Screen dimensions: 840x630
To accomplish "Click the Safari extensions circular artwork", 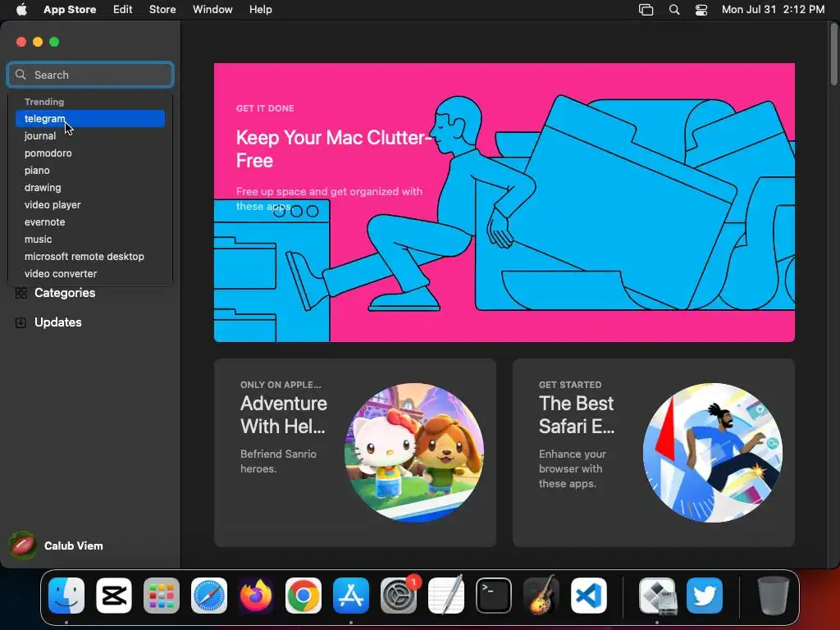I will (713, 453).
